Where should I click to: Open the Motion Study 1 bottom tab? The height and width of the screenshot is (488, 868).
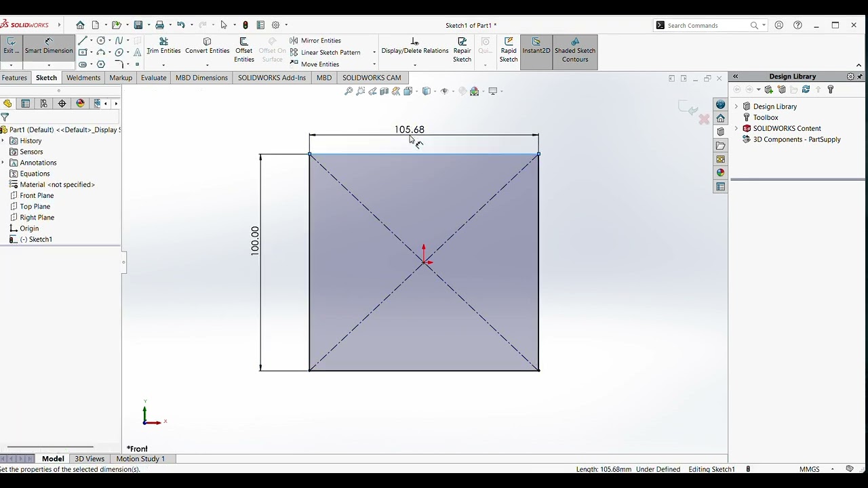pyautogui.click(x=140, y=459)
